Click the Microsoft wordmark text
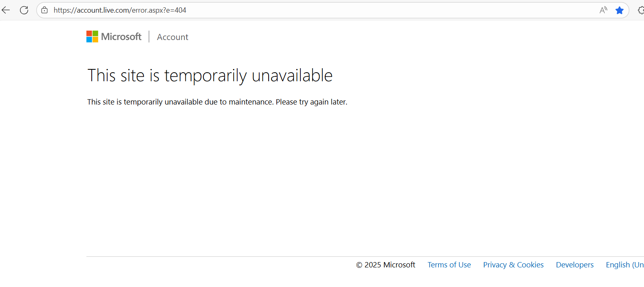Screen dimensions: 644x287 point(121,37)
